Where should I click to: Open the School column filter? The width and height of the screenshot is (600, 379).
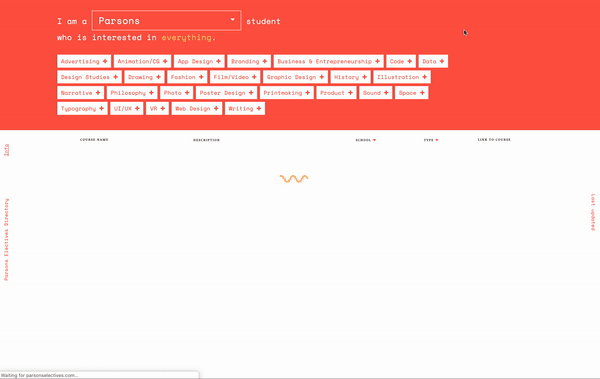point(366,140)
